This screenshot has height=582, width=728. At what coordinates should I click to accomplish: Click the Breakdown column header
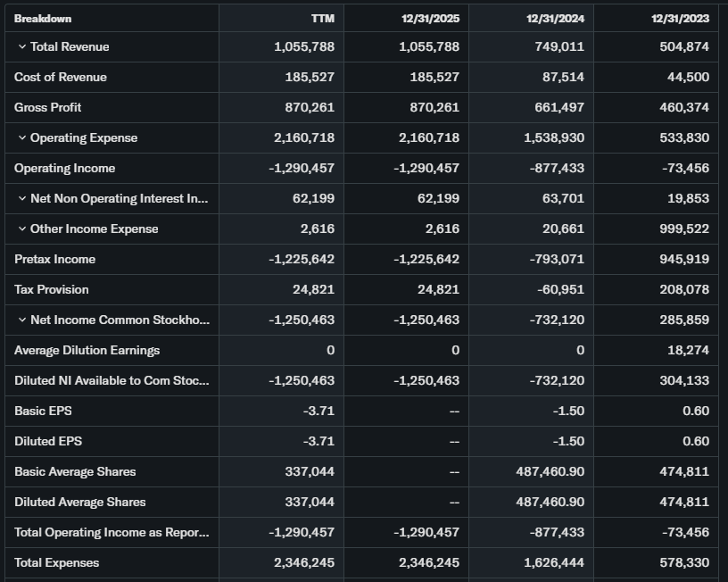43,19
